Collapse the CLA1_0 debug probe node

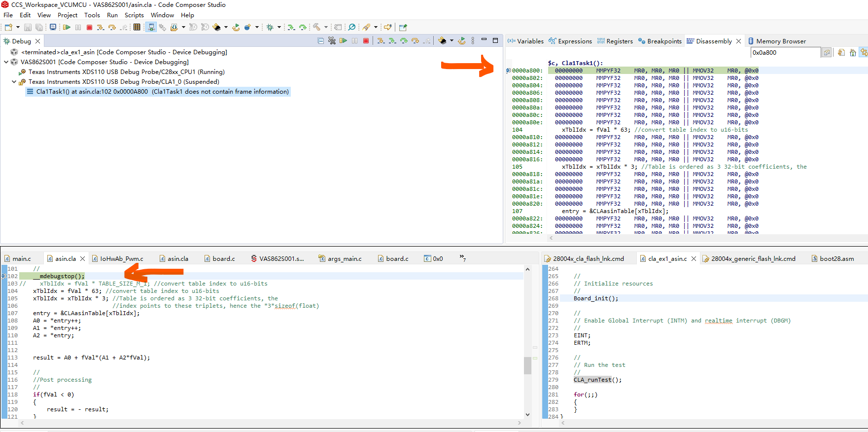[x=14, y=82]
